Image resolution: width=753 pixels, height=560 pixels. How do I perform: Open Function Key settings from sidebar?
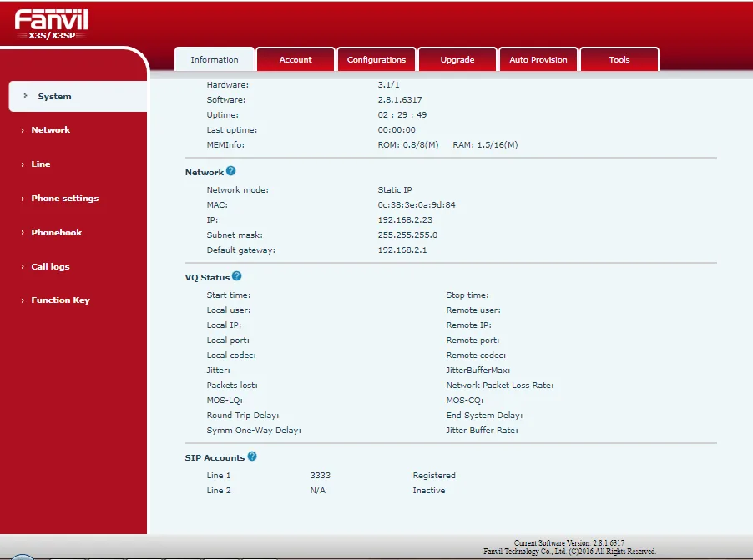60,300
